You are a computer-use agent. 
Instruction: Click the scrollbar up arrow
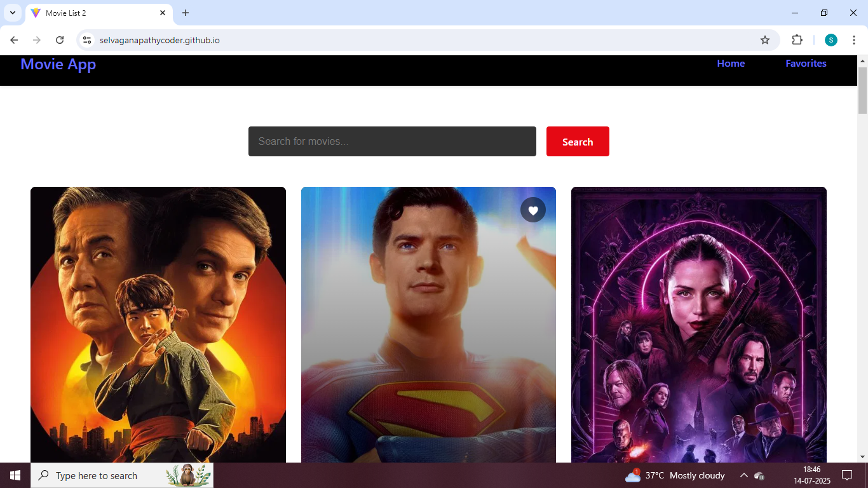pos(862,61)
